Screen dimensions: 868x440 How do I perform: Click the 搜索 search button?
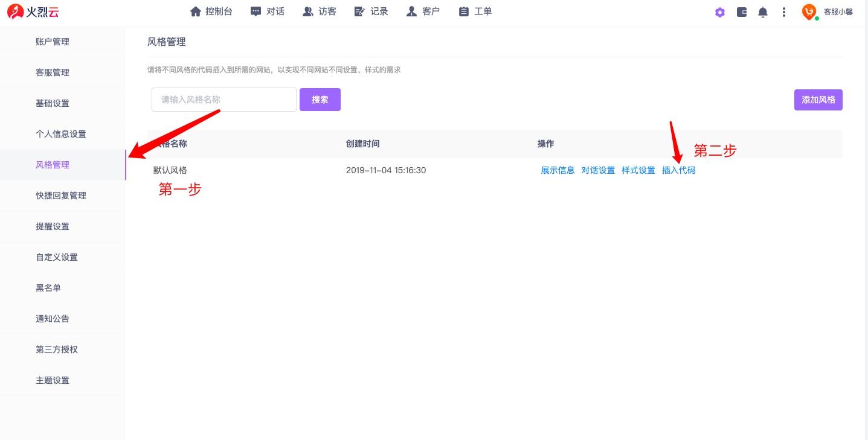click(320, 100)
